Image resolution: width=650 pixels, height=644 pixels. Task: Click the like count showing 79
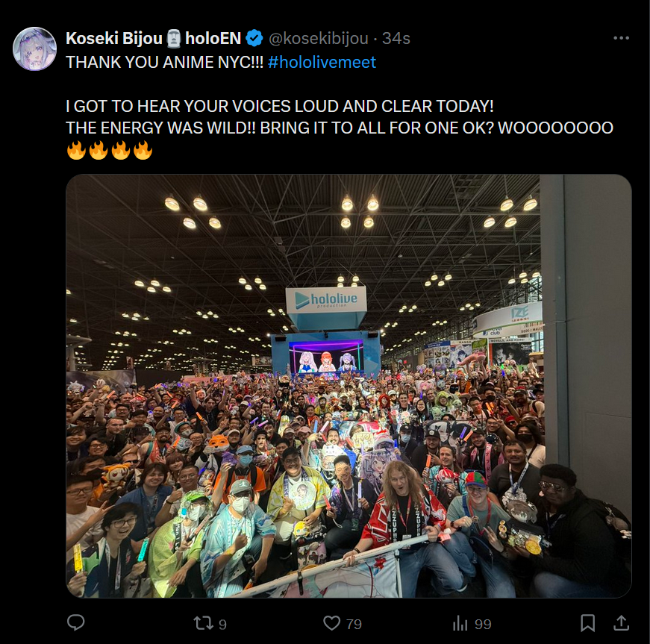[x=354, y=624]
